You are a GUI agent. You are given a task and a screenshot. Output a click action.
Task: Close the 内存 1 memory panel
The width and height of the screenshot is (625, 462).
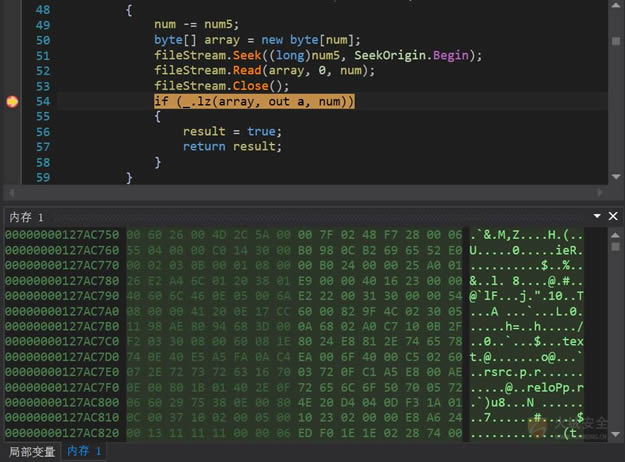[614, 216]
